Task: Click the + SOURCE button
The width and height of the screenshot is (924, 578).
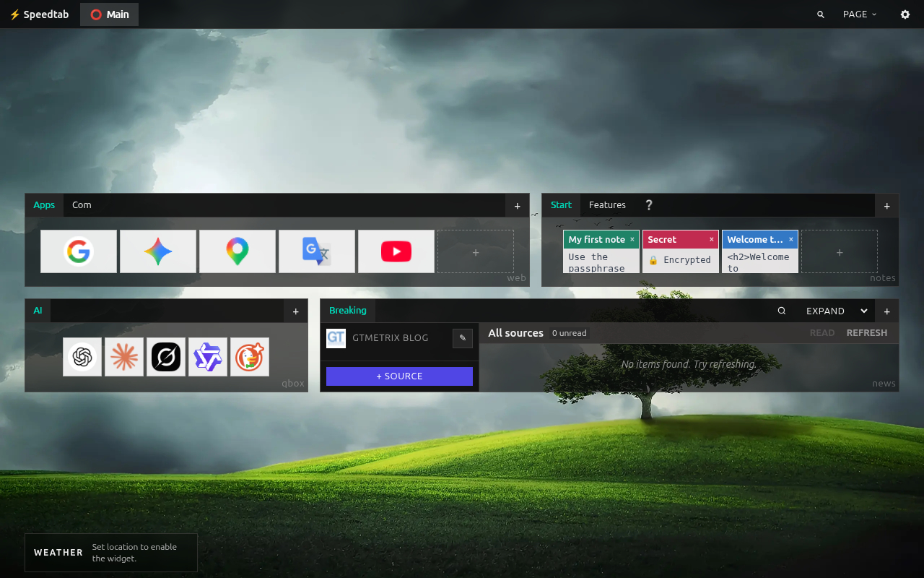Action: tap(399, 376)
